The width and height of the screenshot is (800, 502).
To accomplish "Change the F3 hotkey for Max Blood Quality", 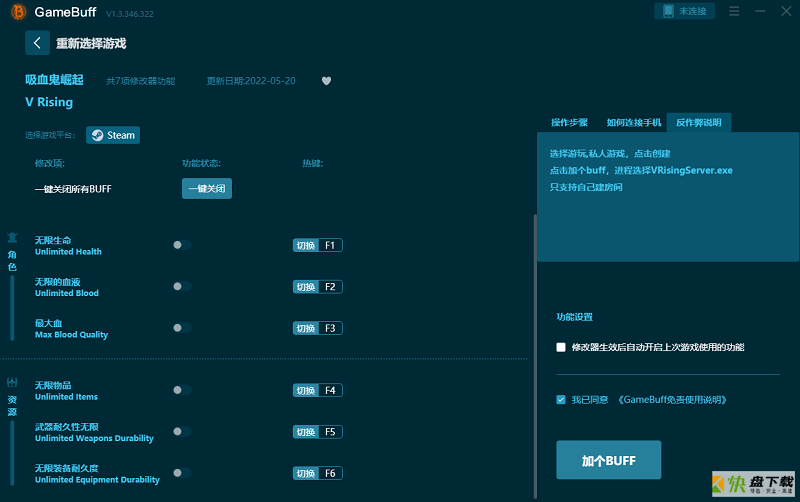I will 317,328.
